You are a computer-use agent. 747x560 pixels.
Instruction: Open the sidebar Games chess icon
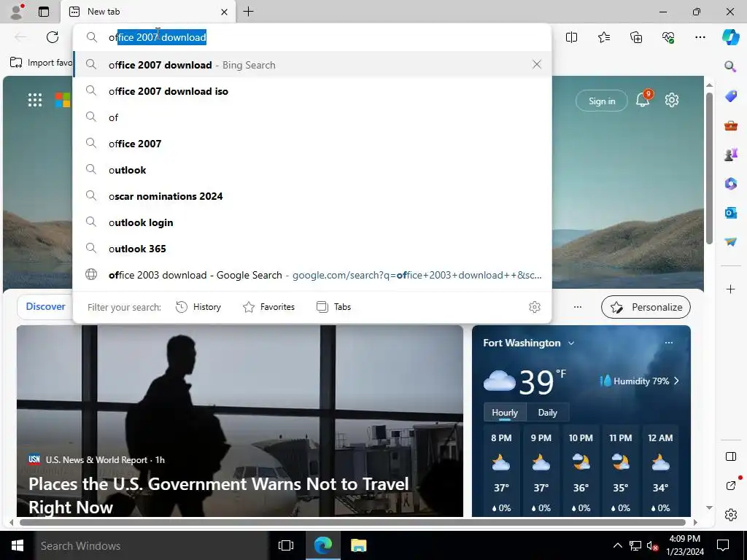coord(730,155)
